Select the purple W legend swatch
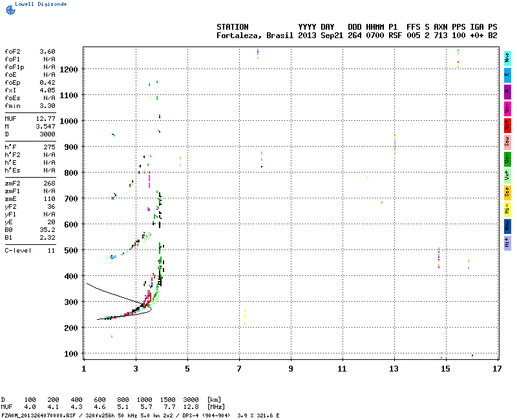517x420 pixels. (x=507, y=92)
